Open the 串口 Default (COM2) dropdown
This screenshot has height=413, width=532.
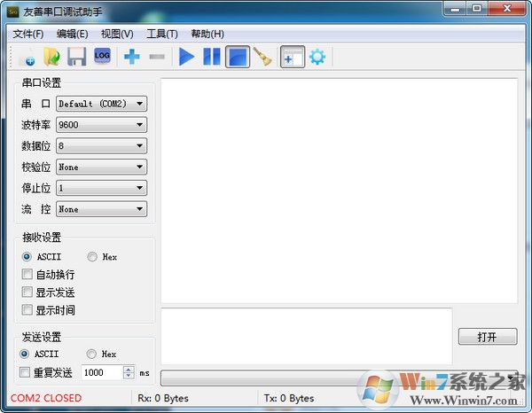pyautogui.click(x=101, y=104)
